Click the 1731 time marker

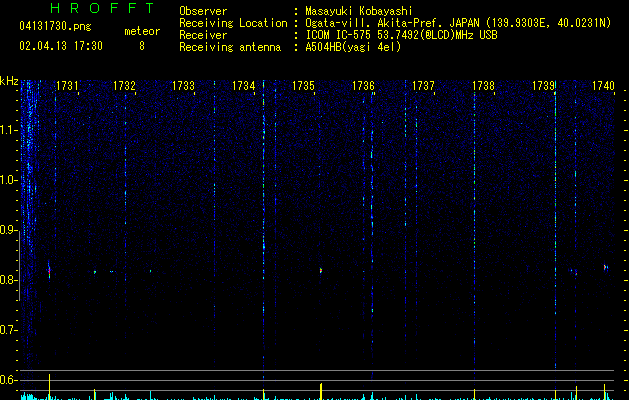tap(67, 86)
